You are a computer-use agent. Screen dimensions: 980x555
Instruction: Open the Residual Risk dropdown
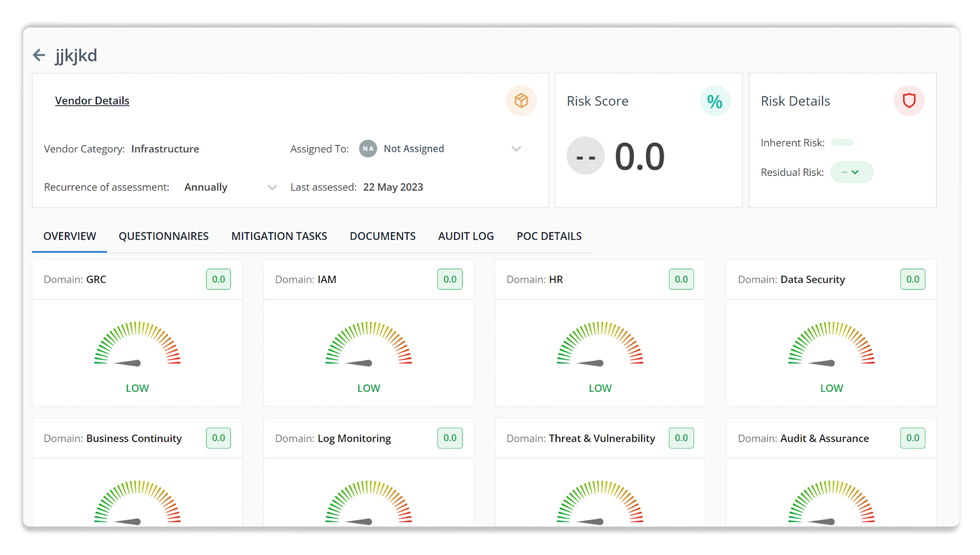(851, 172)
